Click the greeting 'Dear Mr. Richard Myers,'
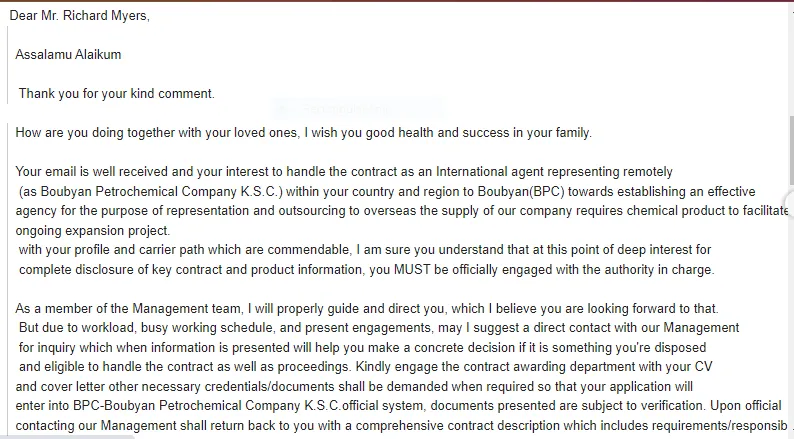The width and height of the screenshot is (794, 439). pos(80,16)
